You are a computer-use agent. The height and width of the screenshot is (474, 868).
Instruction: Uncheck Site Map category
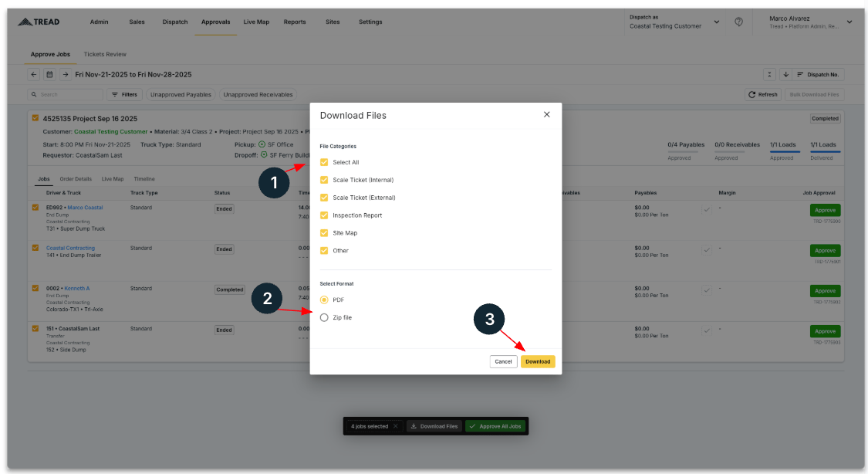click(x=324, y=233)
